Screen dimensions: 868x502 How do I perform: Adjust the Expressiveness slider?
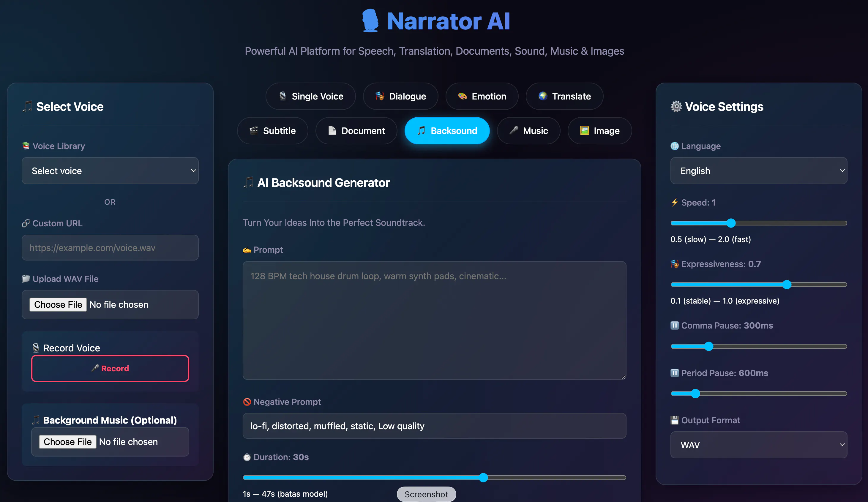tap(759, 285)
